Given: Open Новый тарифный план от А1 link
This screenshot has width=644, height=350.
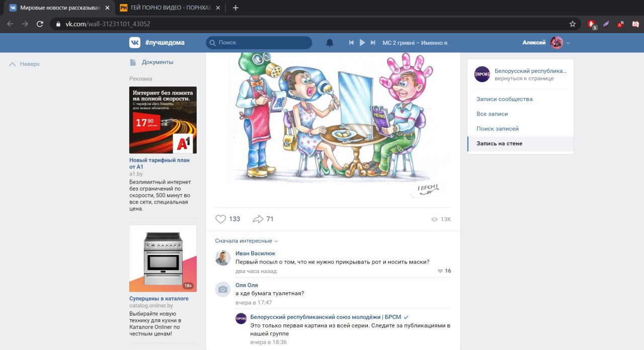Looking at the screenshot, I should coord(159,163).
